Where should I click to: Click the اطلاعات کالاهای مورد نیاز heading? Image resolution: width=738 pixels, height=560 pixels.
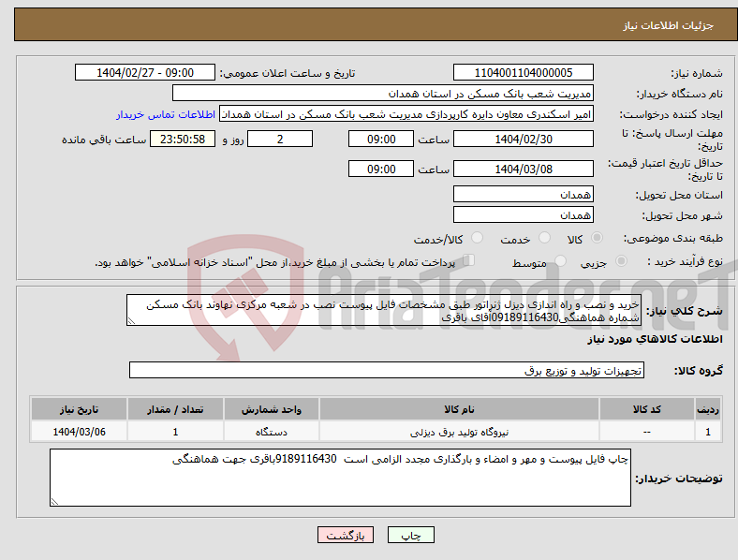(656, 339)
